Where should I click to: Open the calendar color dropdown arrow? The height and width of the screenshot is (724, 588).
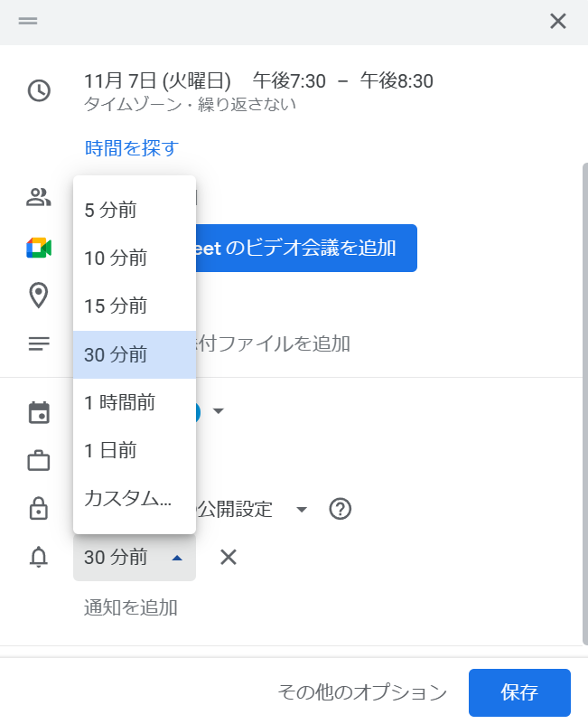(x=218, y=412)
